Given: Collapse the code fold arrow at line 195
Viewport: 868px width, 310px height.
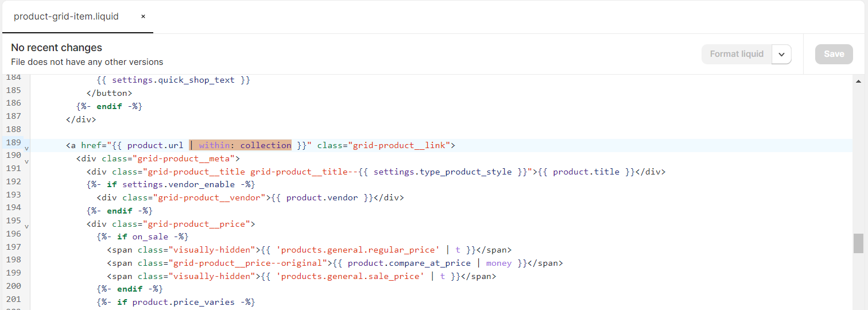Looking at the screenshot, I should point(26,227).
